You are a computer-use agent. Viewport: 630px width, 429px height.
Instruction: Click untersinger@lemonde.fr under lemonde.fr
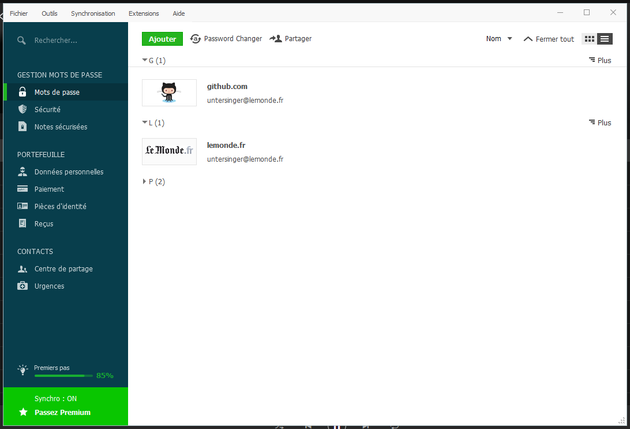[245, 159]
